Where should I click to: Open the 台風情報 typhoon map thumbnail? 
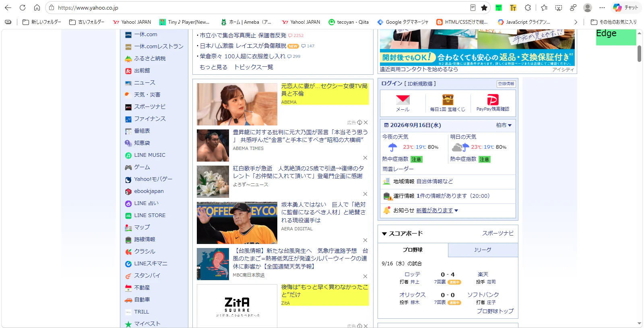213,264
